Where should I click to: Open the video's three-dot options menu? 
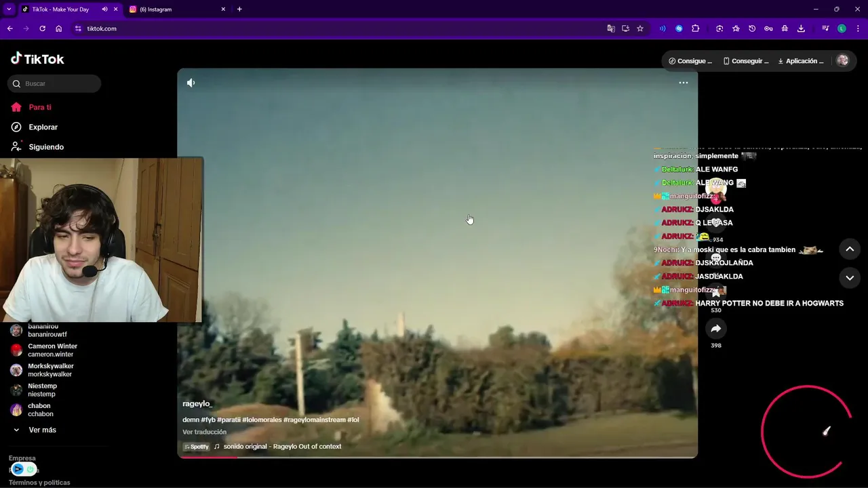coord(684,83)
